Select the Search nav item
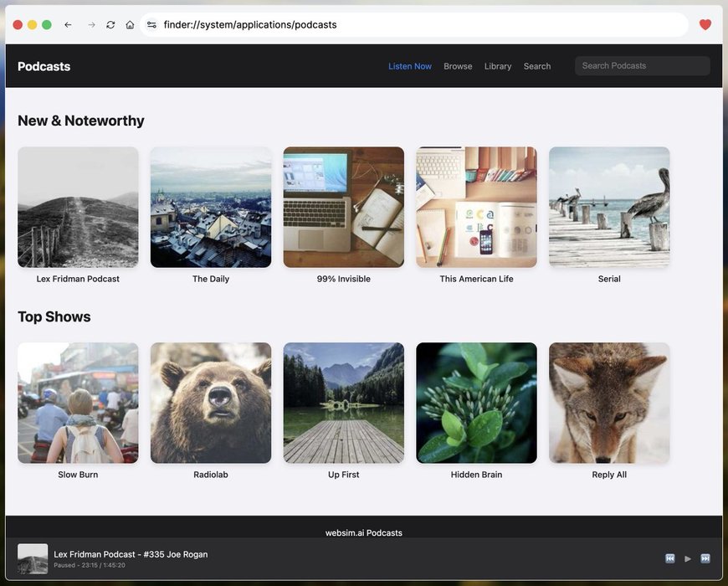Screen dimensions: 728x586 (536, 66)
